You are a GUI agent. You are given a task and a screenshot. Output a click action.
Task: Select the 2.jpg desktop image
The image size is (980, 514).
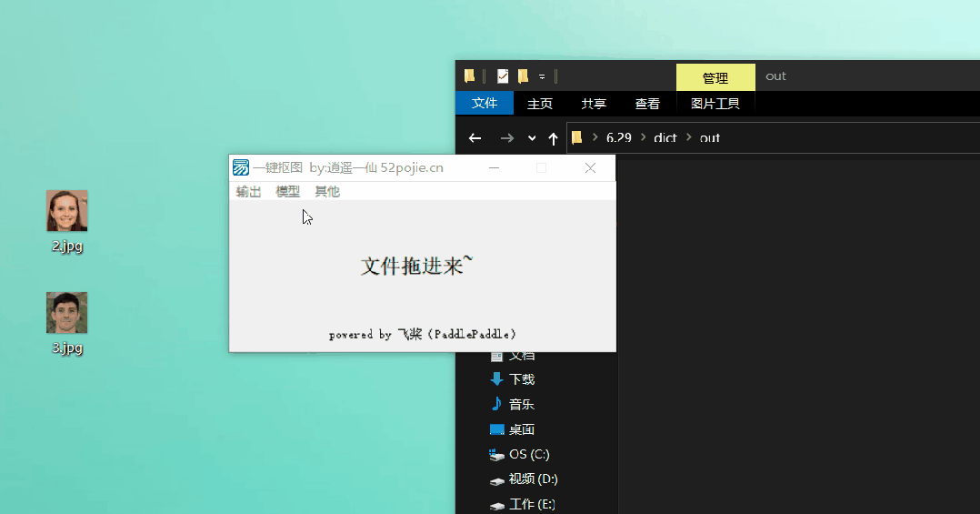pos(67,221)
